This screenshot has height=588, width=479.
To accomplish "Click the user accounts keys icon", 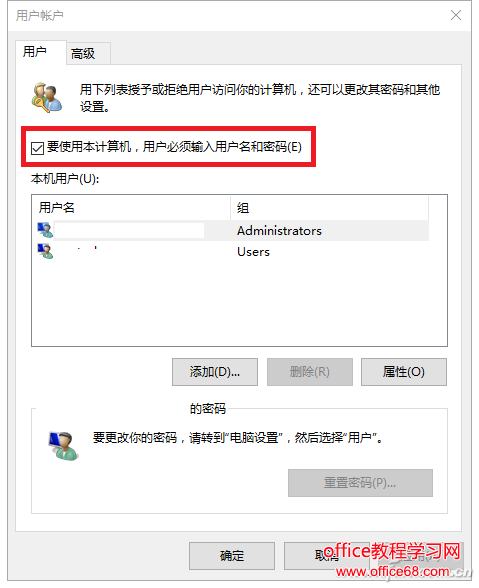I will pos(47,98).
